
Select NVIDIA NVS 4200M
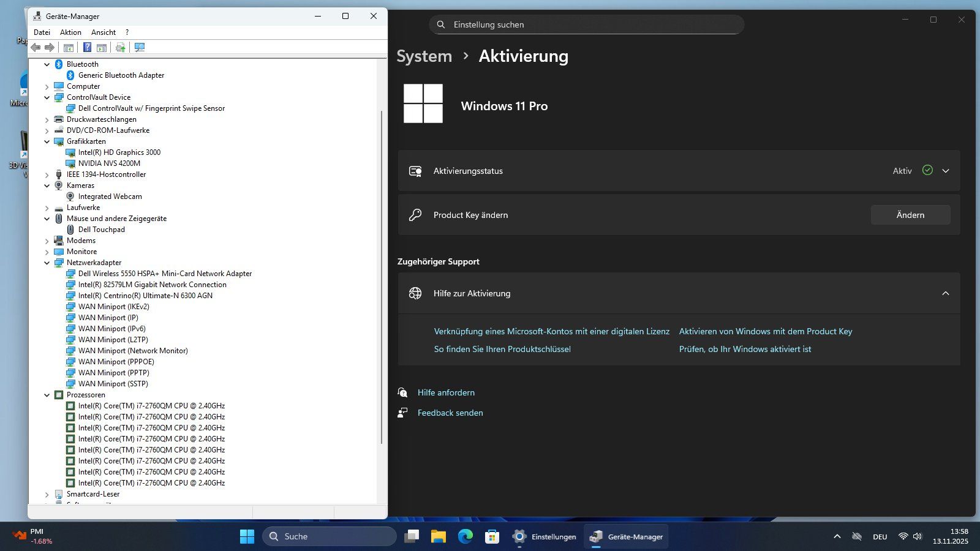[109, 163]
